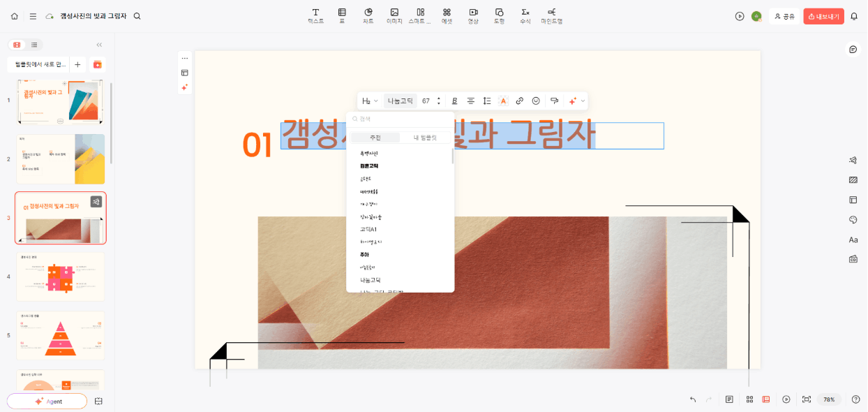
Task: Click AI sparkle icon beside canvas
Action: (x=185, y=87)
